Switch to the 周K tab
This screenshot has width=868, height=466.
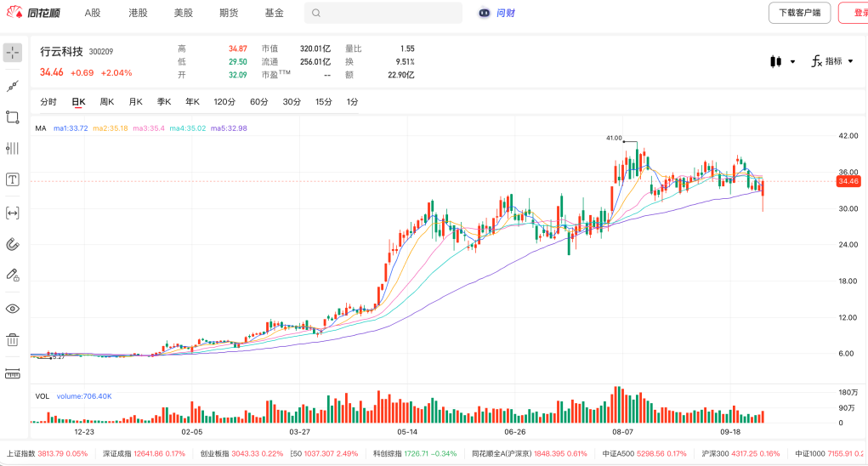[x=107, y=102]
